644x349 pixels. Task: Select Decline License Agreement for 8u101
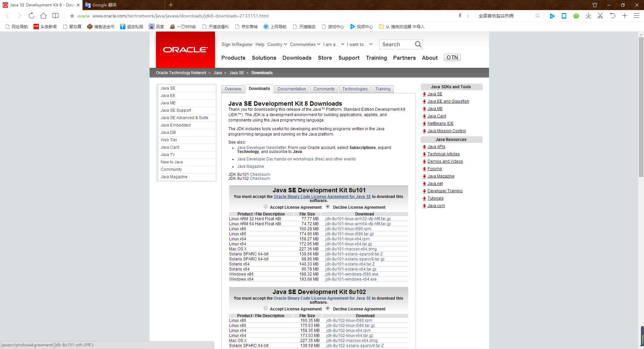pyautogui.click(x=328, y=207)
